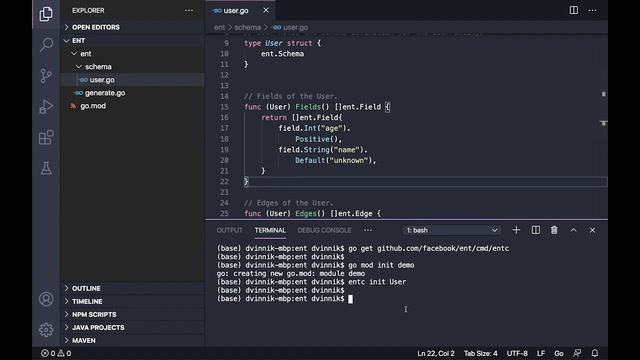Viewport: 640px width, 360px height.
Task: Expand the Open Editors section
Action: (x=133, y=27)
